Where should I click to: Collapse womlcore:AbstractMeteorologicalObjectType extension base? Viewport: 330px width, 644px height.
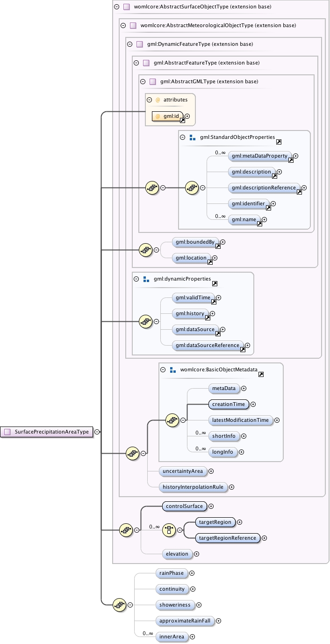pyautogui.click(x=123, y=26)
